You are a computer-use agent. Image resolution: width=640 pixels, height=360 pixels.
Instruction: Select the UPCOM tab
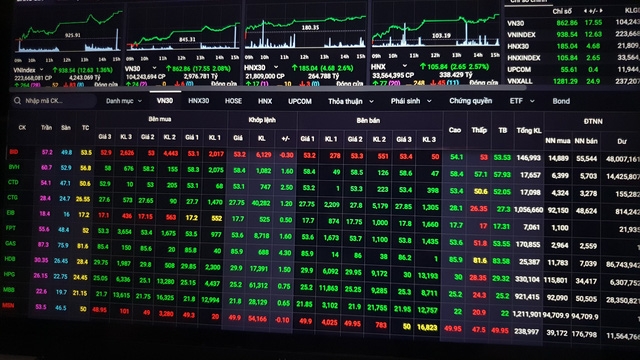click(x=300, y=101)
